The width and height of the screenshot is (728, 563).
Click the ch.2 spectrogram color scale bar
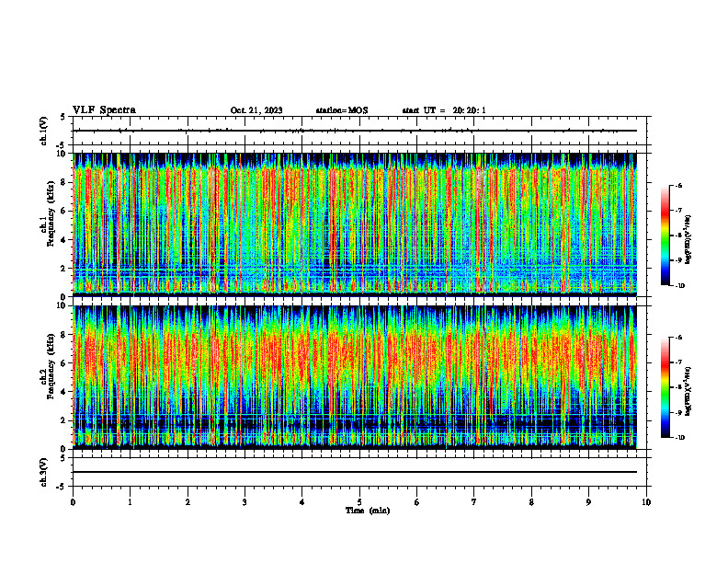(665, 387)
